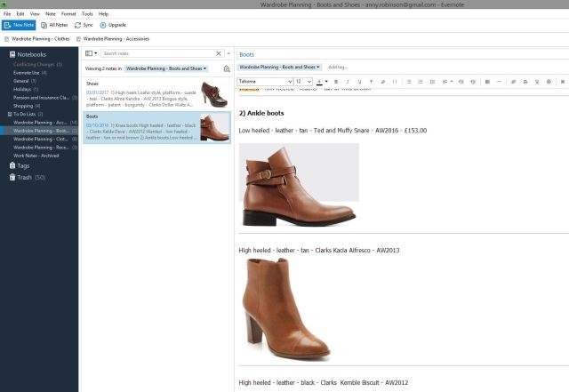
Task: Click the To Do Lists stack icon
Action: coord(10,114)
